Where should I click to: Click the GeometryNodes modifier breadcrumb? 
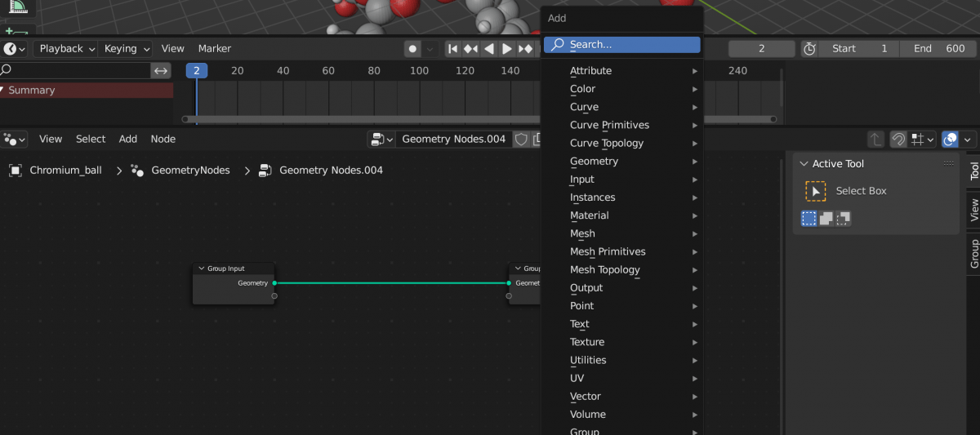coord(180,171)
